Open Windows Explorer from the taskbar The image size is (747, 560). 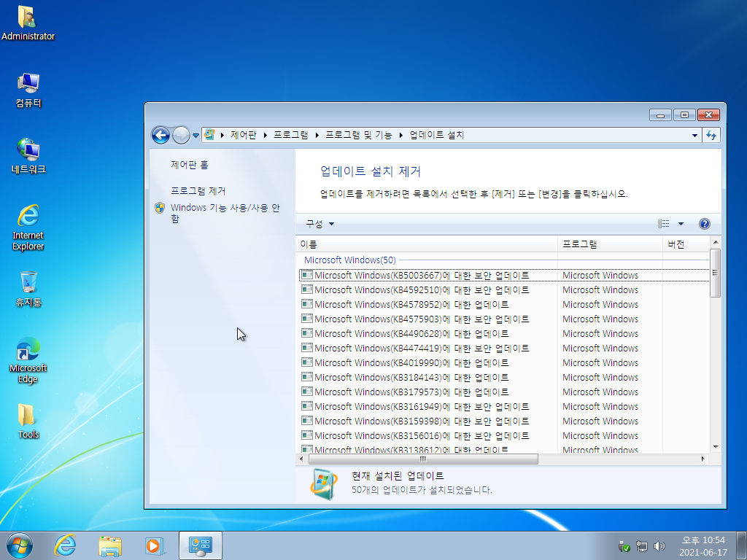click(110, 545)
